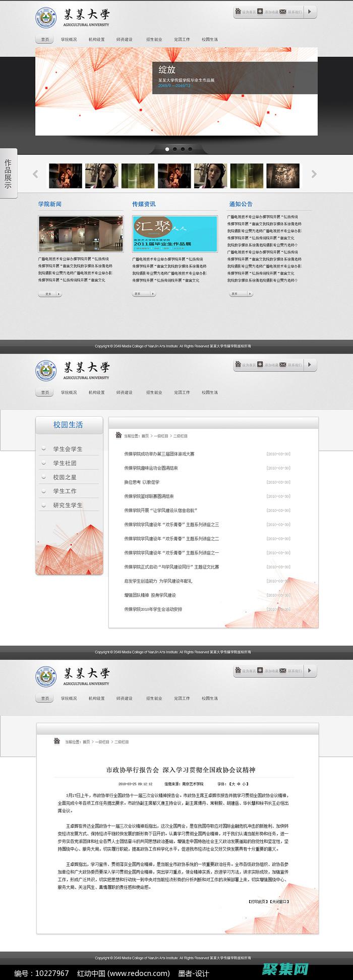
Task: Open the 作品展示 side tab
Action: (x=8, y=173)
